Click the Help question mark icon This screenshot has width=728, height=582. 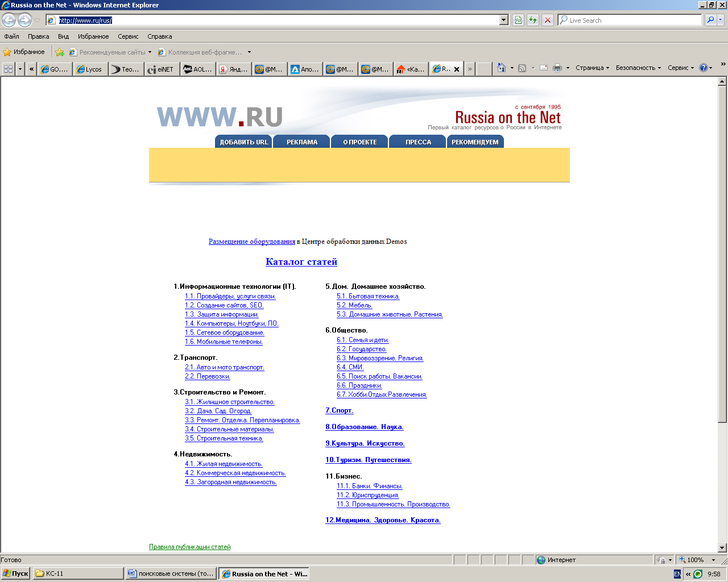[x=704, y=68]
